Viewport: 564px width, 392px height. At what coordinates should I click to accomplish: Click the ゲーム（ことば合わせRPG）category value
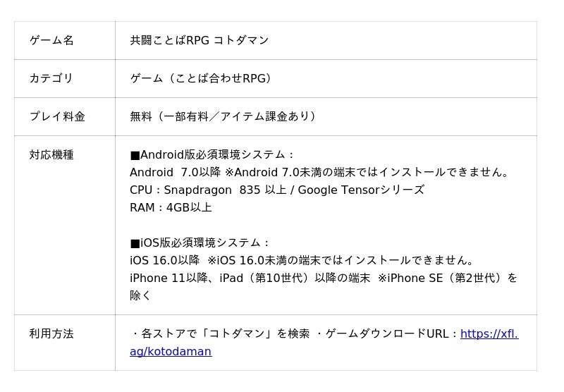201,78
